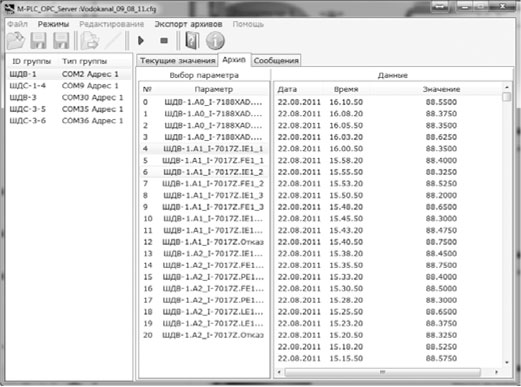Select parameter 20 ЩДВ-1.A2_I-7017Z.Отказ
521x387 pixels.
[x=204, y=335]
